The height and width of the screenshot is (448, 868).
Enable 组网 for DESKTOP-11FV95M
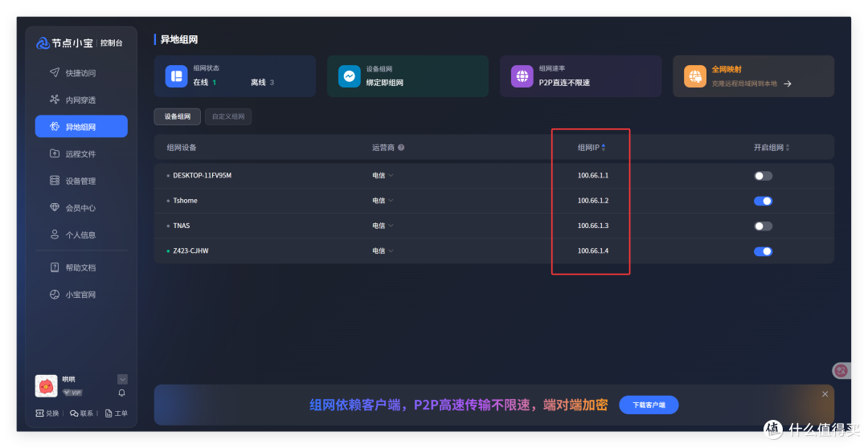tap(763, 176)
